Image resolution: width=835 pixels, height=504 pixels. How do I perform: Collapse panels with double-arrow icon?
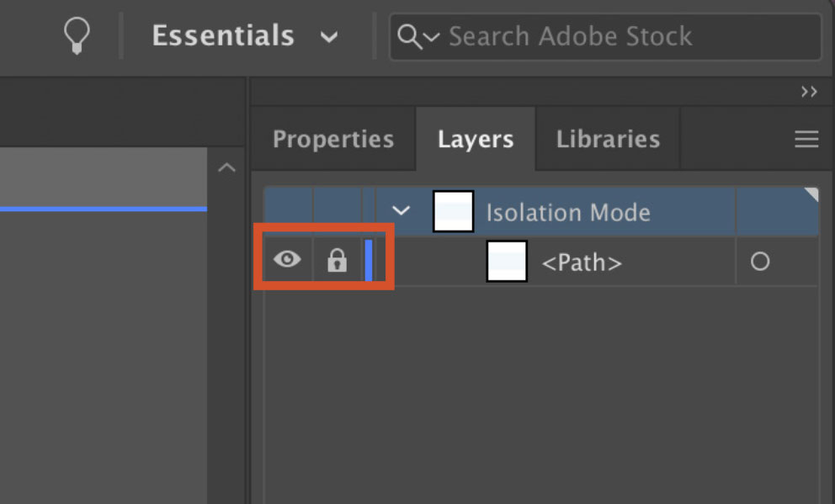coord(809,92)
